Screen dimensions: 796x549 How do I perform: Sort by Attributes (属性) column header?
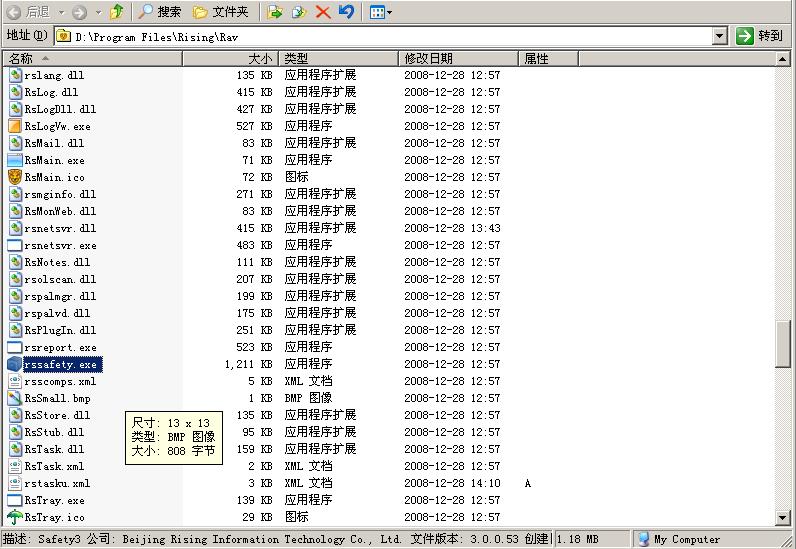548,58
